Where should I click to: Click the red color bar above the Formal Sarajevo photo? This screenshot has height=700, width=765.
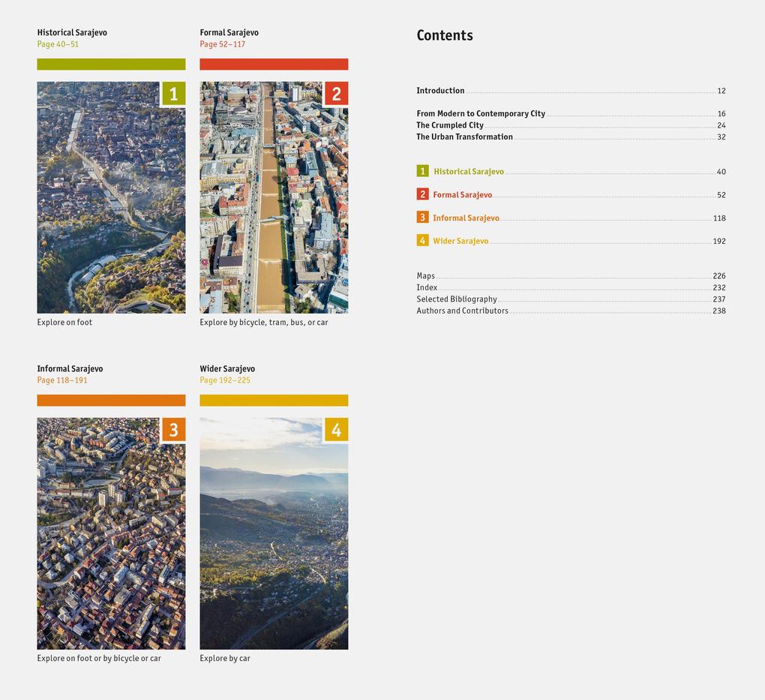[x=274, y=64]
